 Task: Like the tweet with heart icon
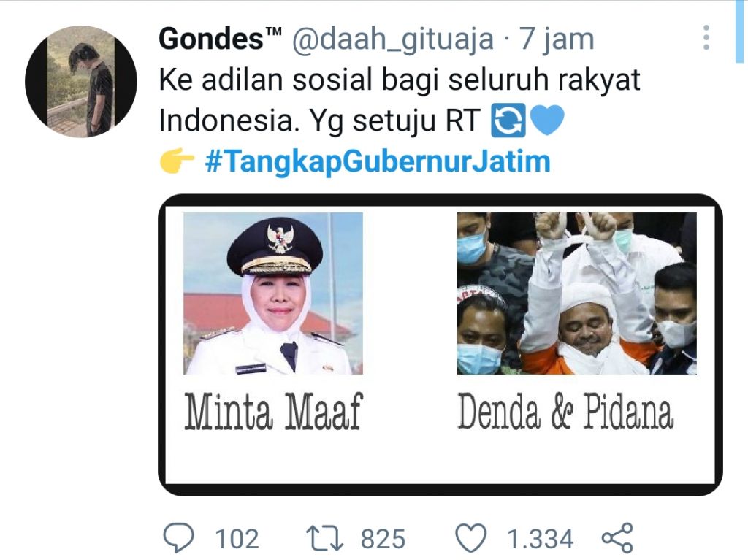(x=471, y=537)
